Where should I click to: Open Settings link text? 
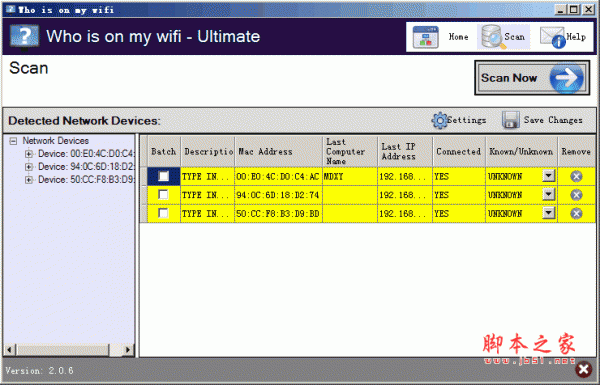point(467,120)
